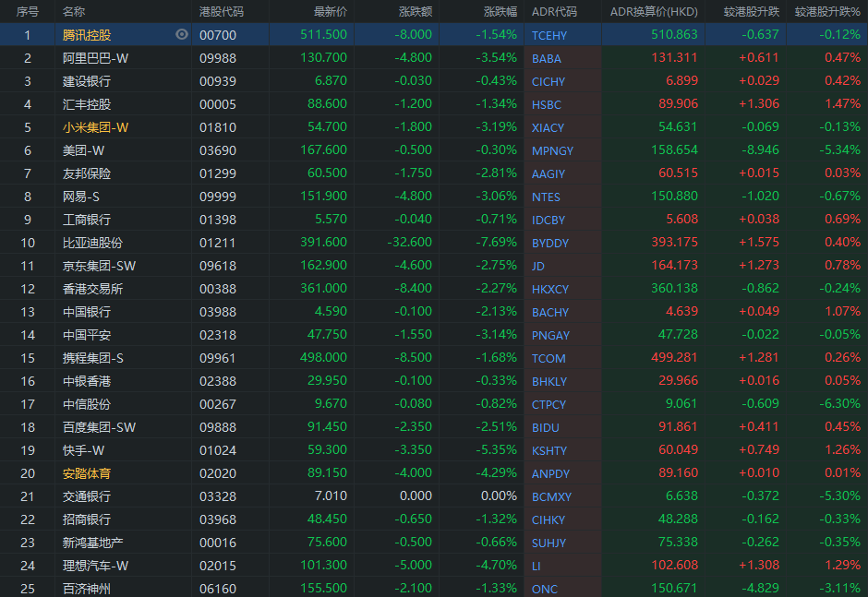Viewport: 868px width, 597px height.
Task: Select the 比亚迪股份 stock name
Action: [92, 243]
